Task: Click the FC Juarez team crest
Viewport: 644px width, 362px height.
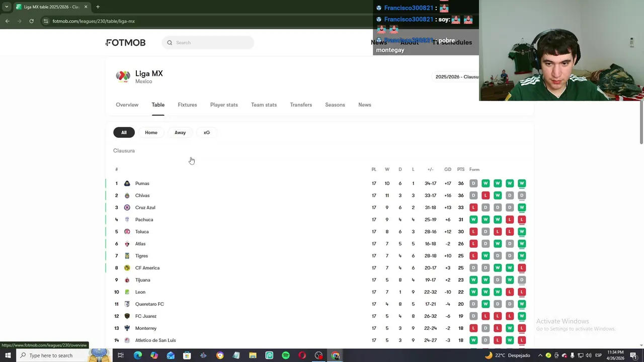Action: [x=127, y=316]
